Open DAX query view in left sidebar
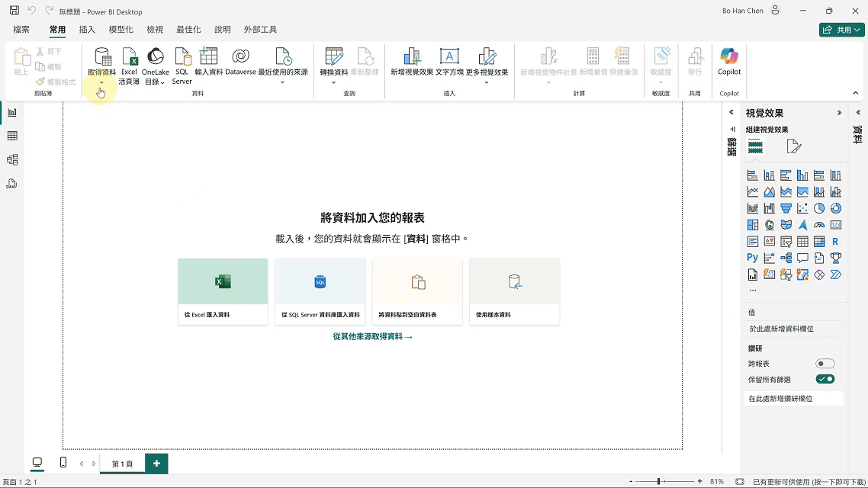 point(12,184)
